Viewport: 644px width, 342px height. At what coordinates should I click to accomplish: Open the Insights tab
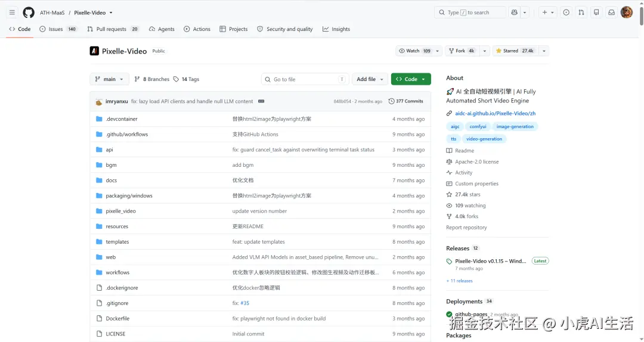(x=336, y=29)
